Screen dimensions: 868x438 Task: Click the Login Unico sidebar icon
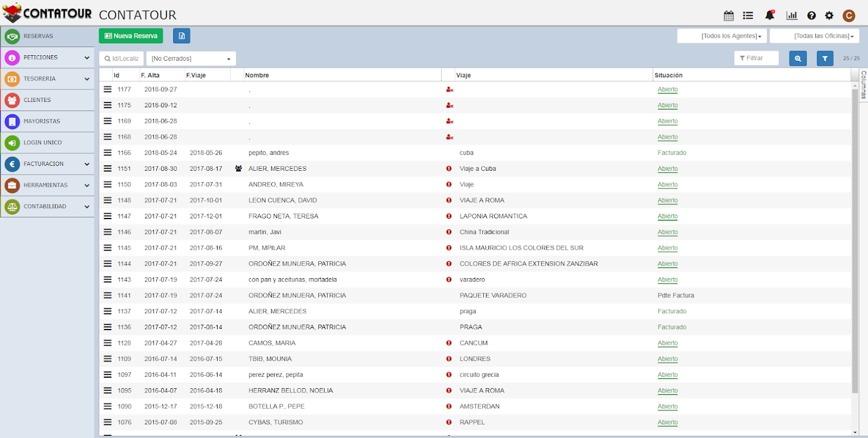click(x=12, y=143)
